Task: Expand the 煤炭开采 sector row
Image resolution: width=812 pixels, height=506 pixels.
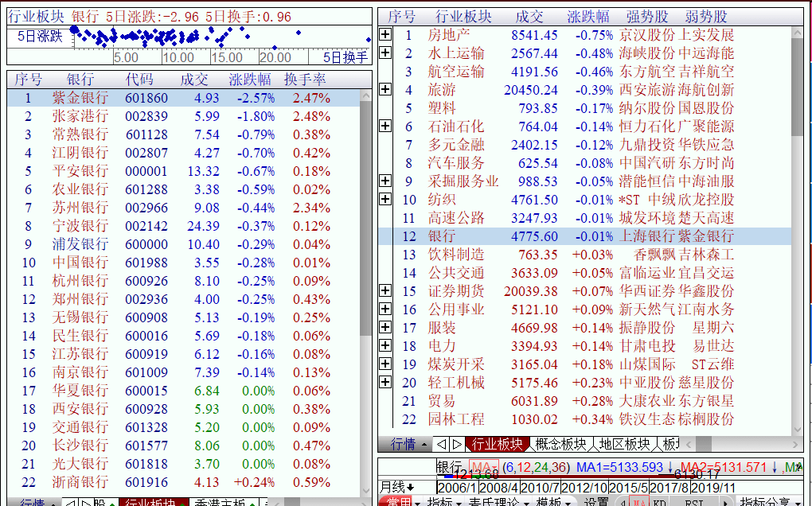Action: point(385,364)
